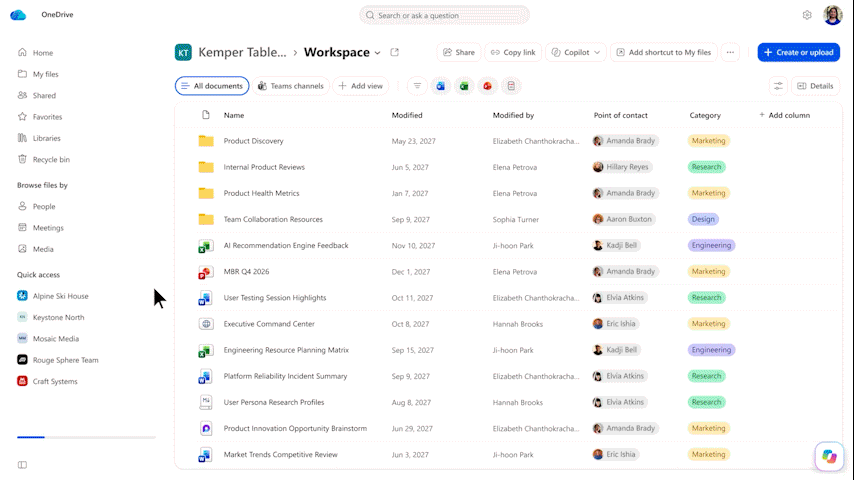Expand the Workspace dropdown chevron
The height and width of the screenshot is (480, 854).
(377, 53)
